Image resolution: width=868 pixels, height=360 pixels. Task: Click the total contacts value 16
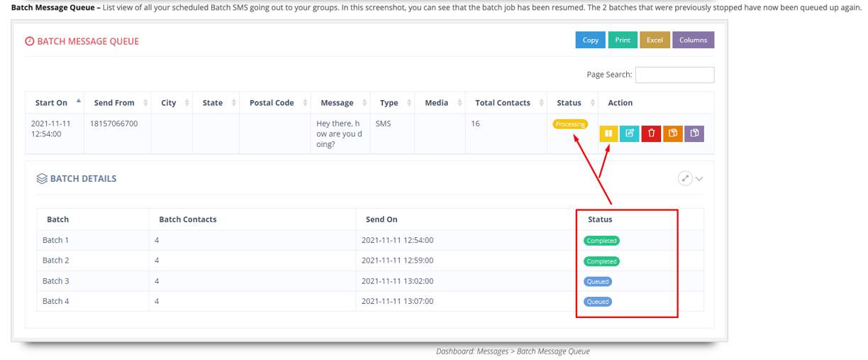click(475, 123)
